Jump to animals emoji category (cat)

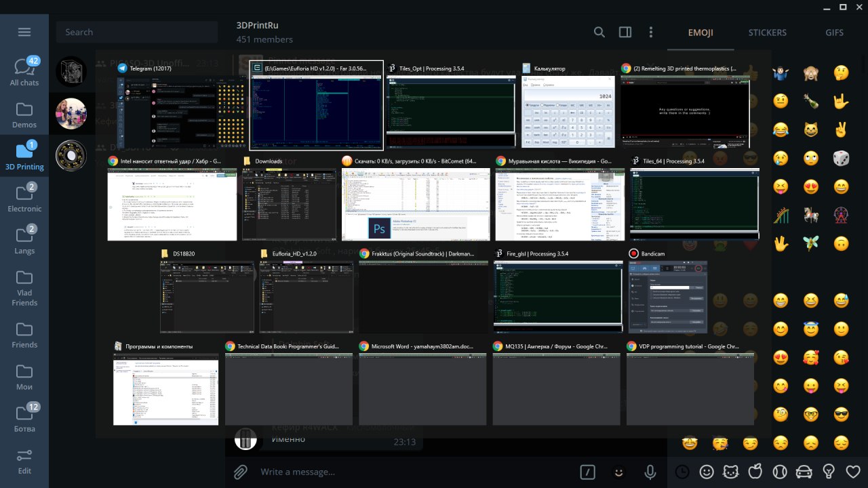click(731, 472)
